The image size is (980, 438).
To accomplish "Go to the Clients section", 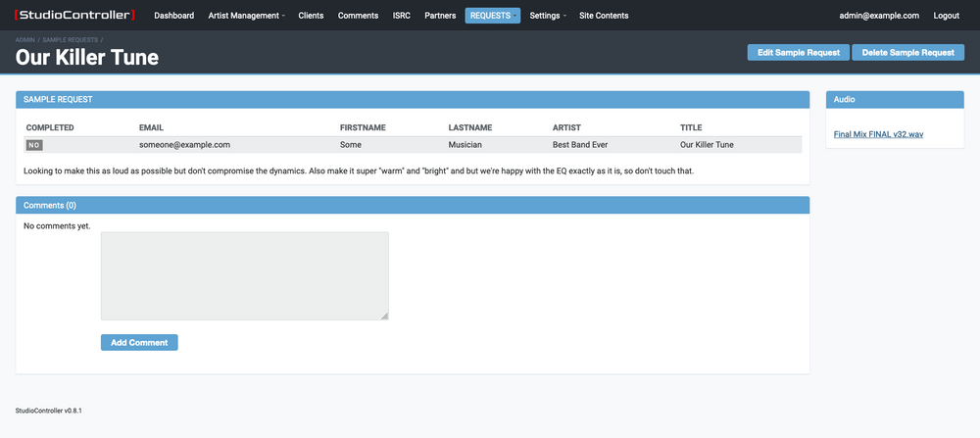I will point(311,16).
